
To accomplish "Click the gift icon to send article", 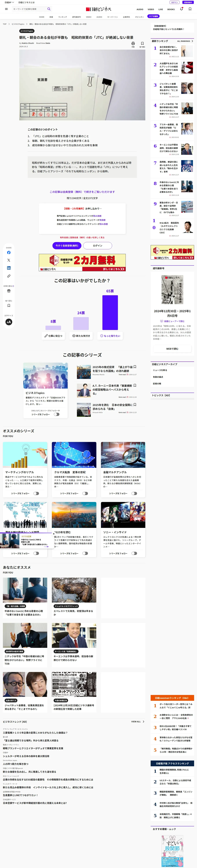I will pyautogui.click(x=9, y=291).
